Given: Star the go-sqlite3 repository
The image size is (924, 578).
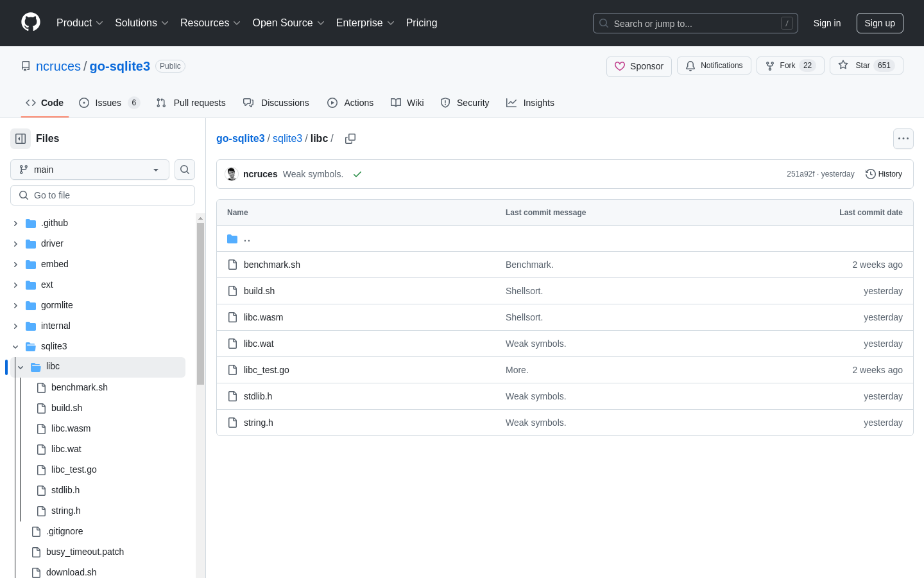Looking at the screenshot, I should 866,66.
